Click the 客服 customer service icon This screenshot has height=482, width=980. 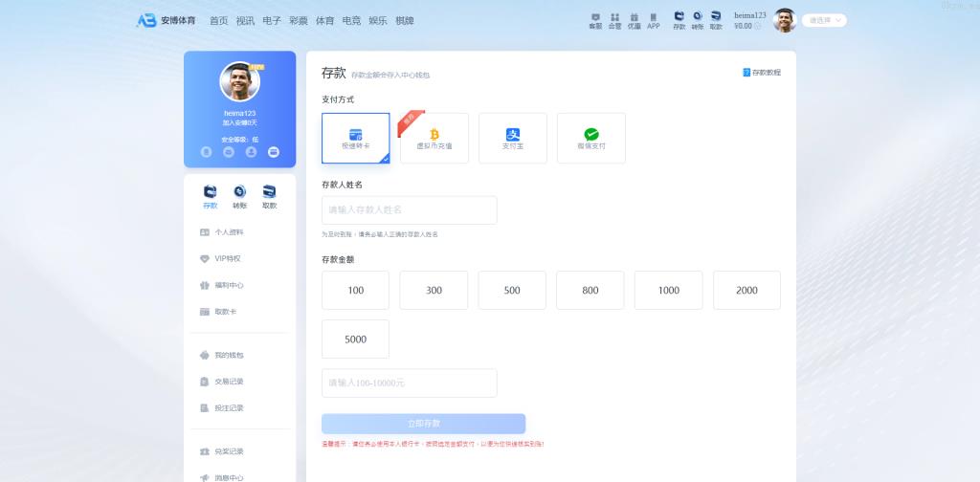(595, 20)
